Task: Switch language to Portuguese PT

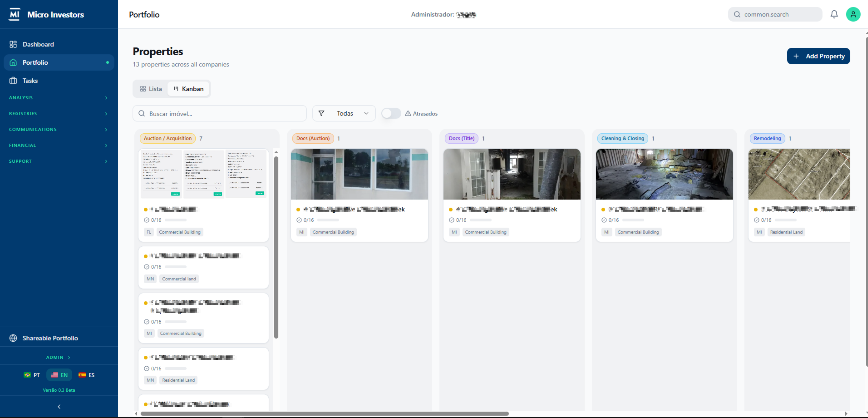Action: click(x=32, y=375)
